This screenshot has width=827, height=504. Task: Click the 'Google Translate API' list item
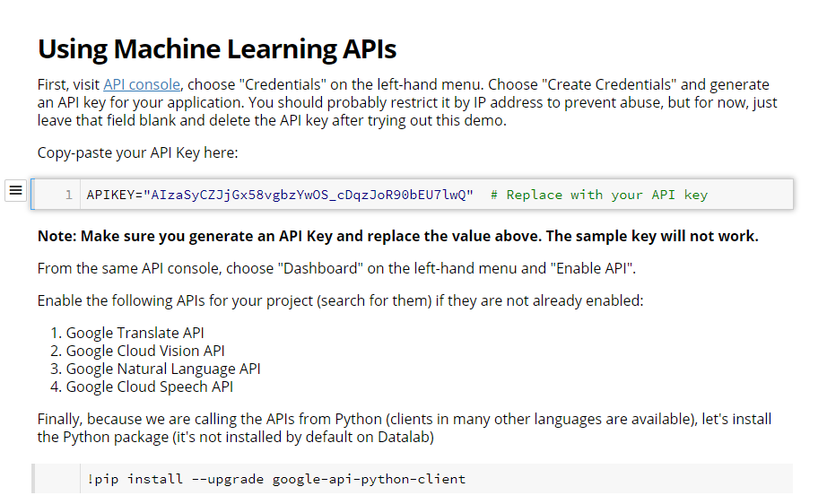coord(135,333)
